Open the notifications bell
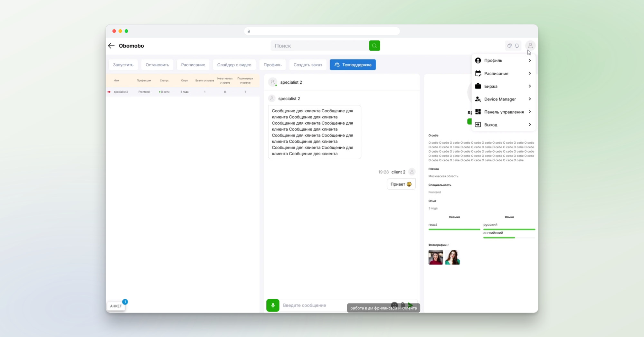Image resolution: width=644 pixels, height=337 pixels. tap(517, 46)
